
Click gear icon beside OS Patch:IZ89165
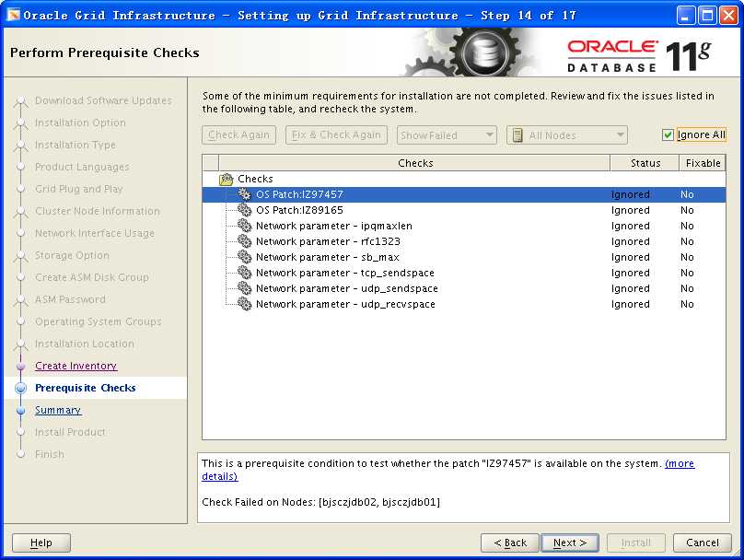(244, 210)
